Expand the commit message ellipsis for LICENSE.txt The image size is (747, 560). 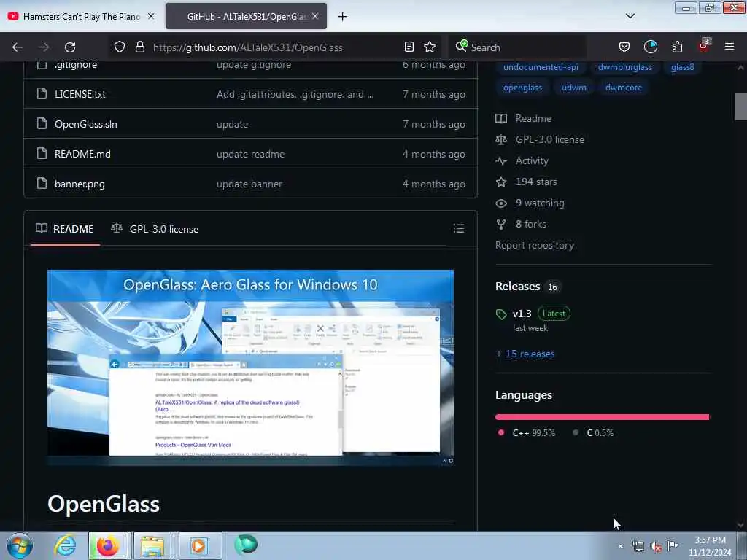(371, 95)
